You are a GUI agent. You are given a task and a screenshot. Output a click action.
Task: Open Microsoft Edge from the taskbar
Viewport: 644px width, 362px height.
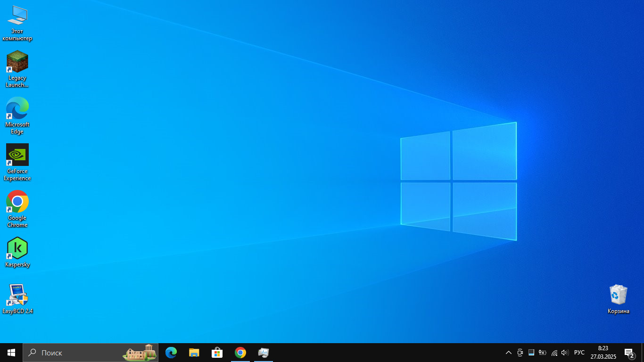coord(171,353)
